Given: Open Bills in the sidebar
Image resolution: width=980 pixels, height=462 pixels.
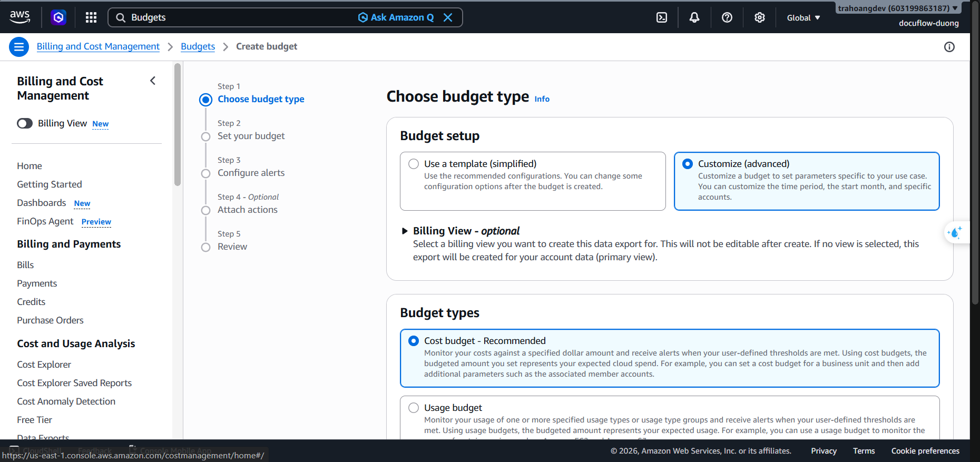Looking at the screenshot, I should click(25, 265).
